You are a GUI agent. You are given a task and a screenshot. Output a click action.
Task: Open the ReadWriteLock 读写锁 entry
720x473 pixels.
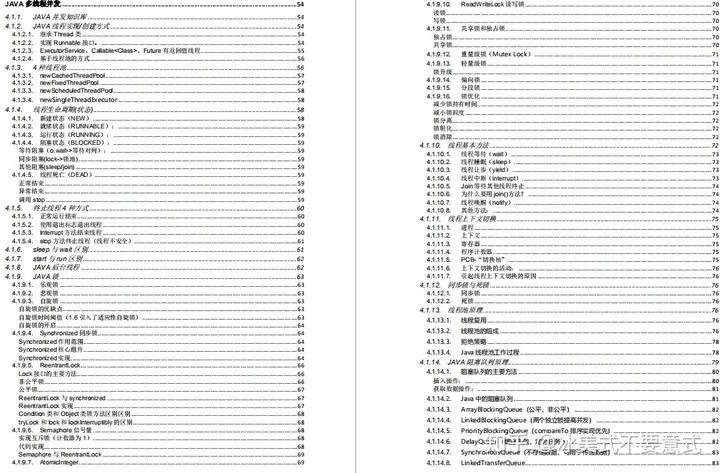point(573,4)
